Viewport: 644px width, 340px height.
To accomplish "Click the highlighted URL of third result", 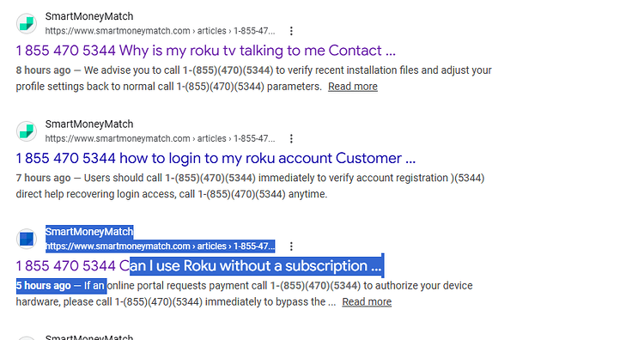I will pos(161,246).
